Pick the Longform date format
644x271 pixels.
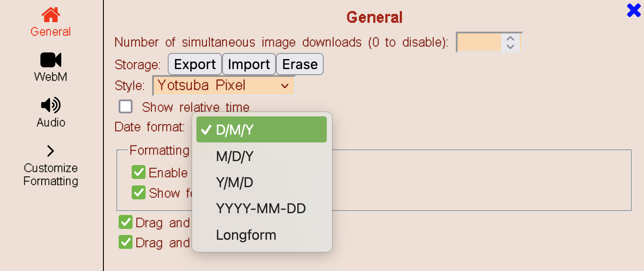coord(246,235)
